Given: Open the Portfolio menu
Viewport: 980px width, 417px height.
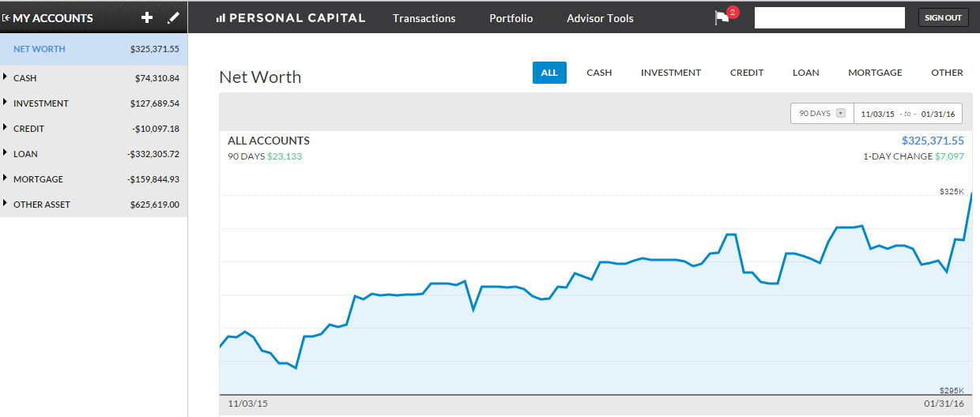Looking at the screenshot, I should (x=511, y=18).
